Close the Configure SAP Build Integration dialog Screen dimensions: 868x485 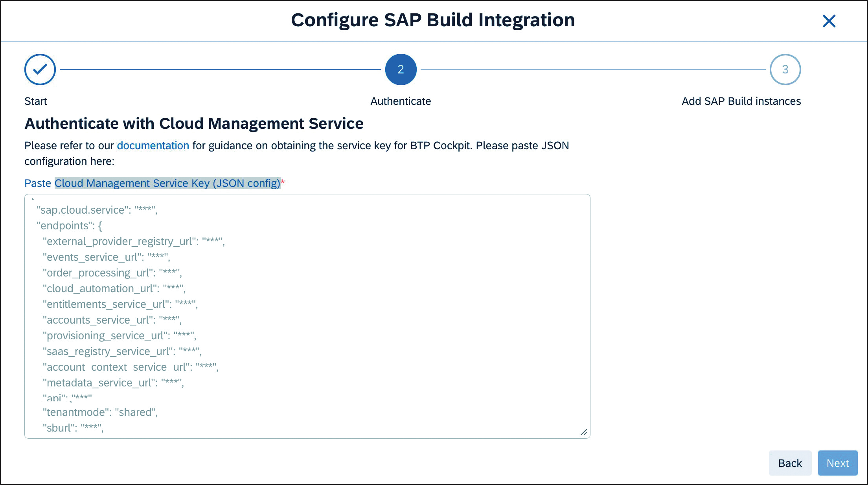point(829,21)
